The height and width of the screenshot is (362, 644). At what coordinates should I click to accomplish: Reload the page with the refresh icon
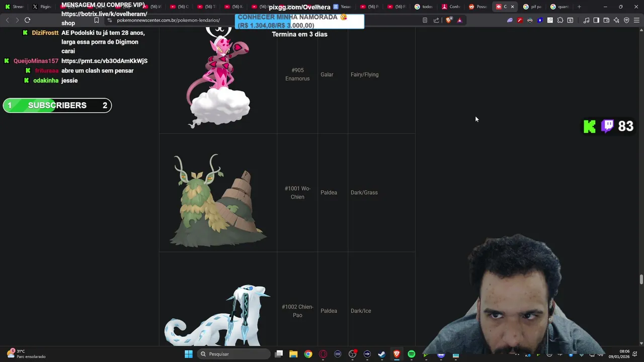coord(27,20)
